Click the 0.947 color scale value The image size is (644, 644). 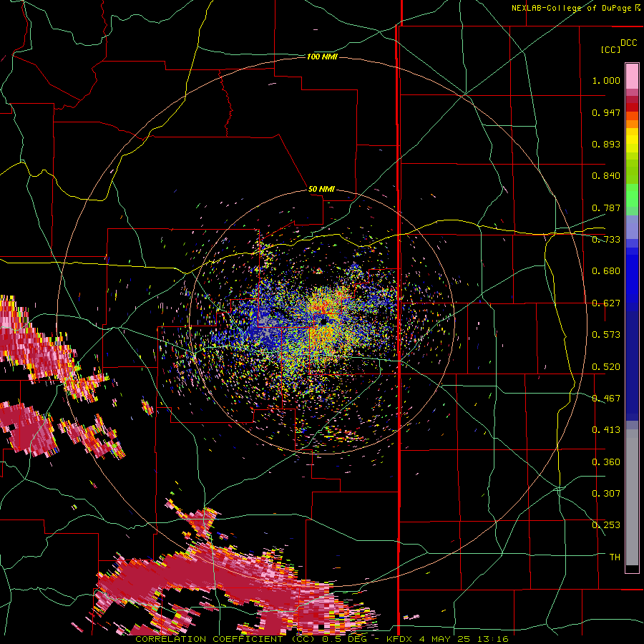(x=606, y=112)
